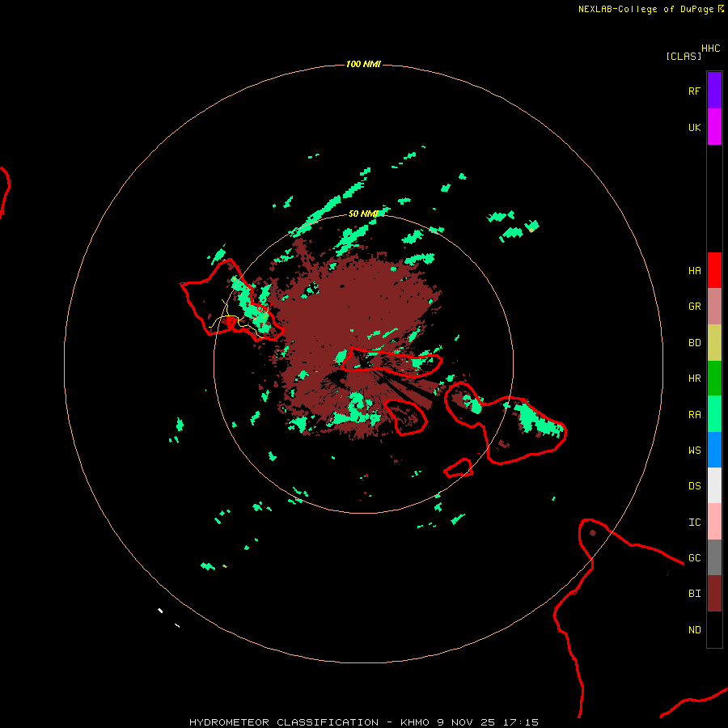Click the [CLAS] legend header
This screenshot has width=728, height=728.
684,56
